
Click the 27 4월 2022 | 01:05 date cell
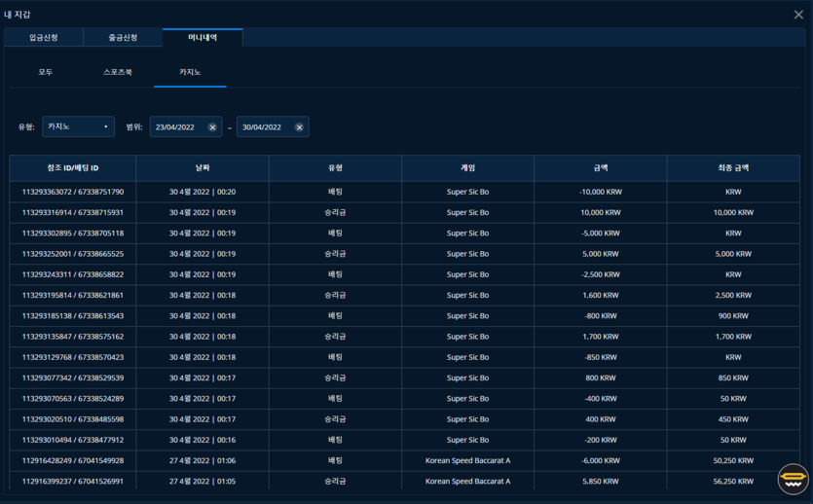tap(203, 482)
